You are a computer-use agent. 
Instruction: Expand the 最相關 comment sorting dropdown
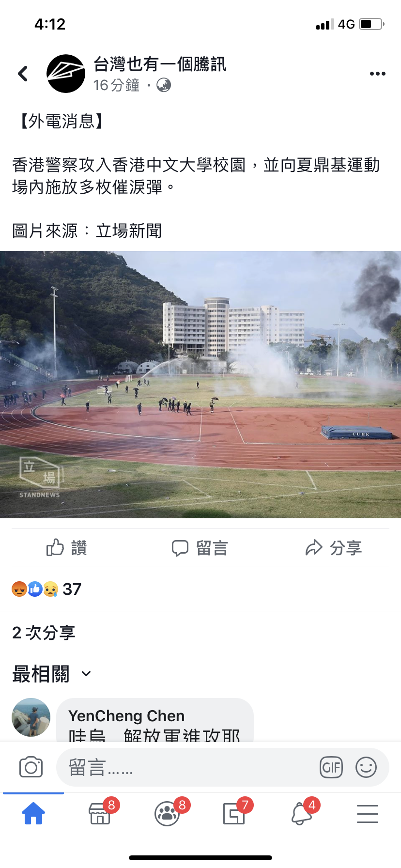click(52, 674)
